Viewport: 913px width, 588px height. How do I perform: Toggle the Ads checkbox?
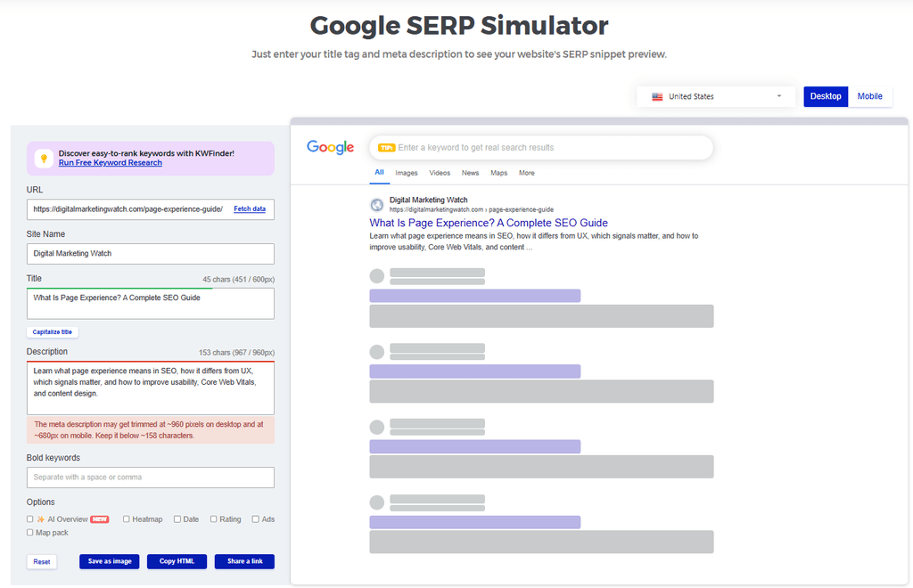pos(255,519)
